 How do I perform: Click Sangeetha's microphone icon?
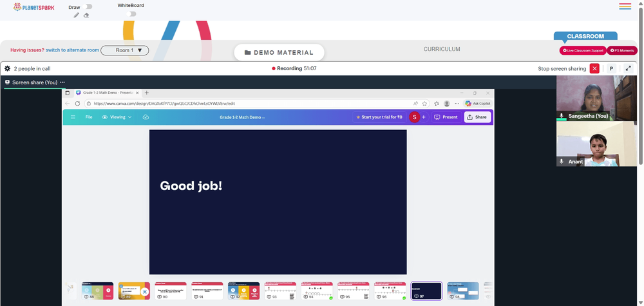point(562,116)
